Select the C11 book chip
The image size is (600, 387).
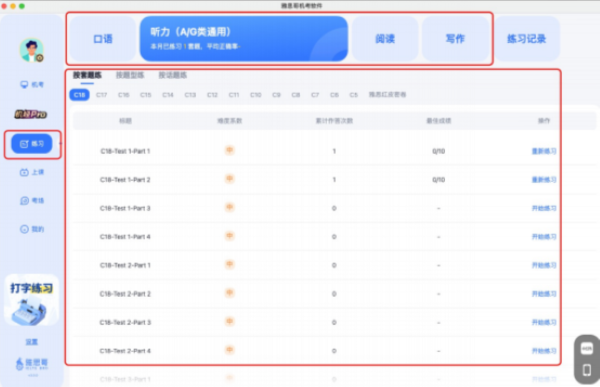234,95
